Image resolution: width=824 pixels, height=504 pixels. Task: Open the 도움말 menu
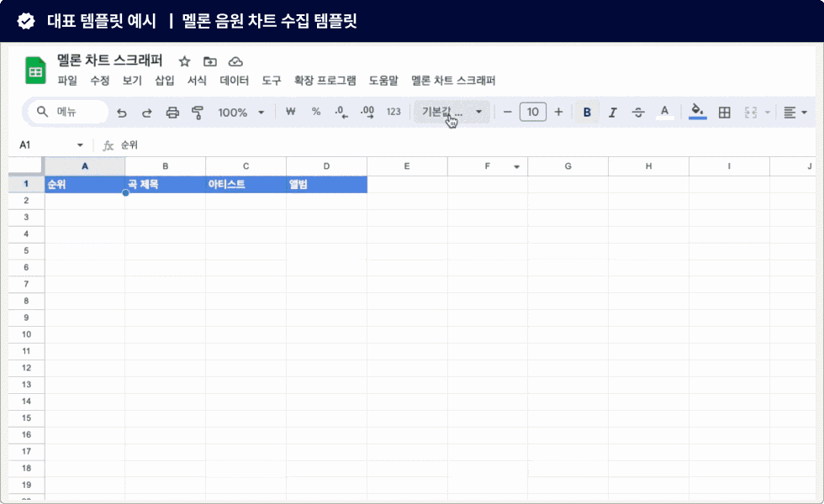point(383,81)
